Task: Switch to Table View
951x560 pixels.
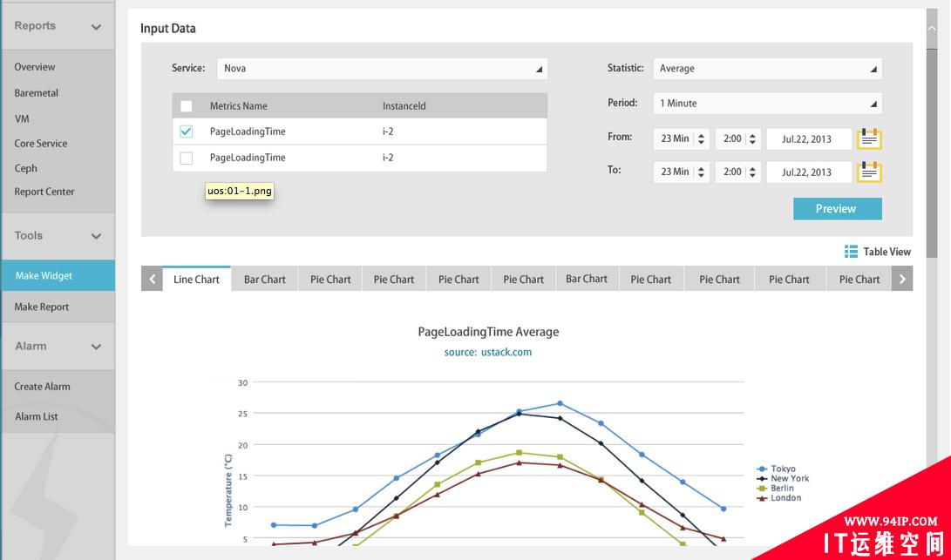Action: point(878,252)
